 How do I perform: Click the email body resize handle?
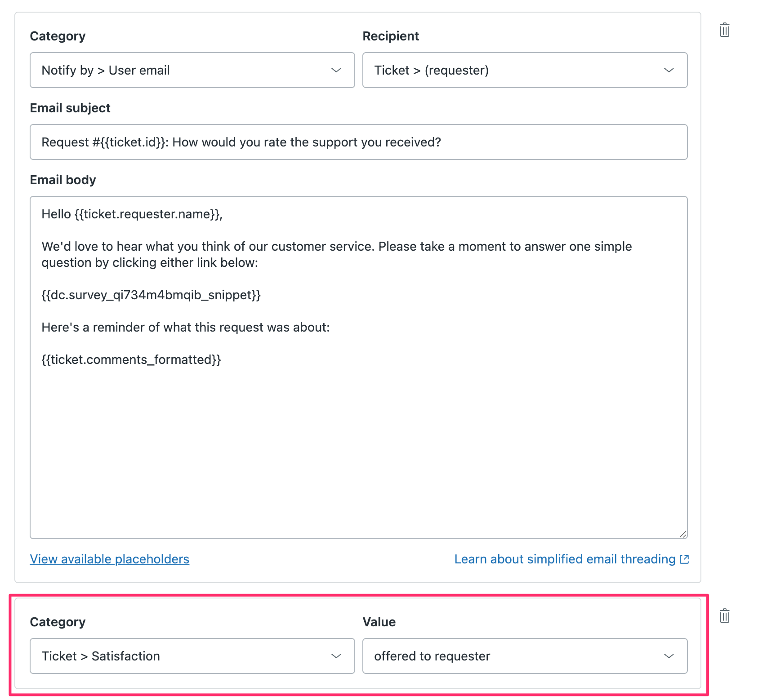683,535
